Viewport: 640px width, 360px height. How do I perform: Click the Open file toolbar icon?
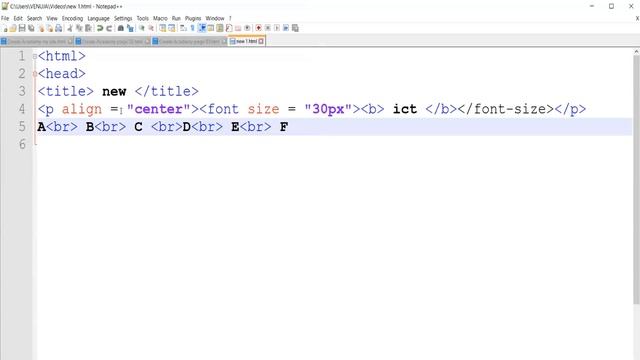point(13,28)
